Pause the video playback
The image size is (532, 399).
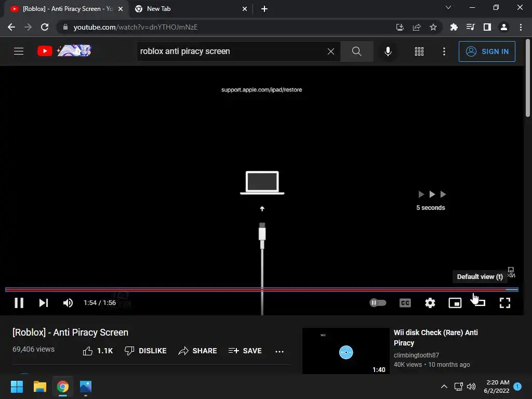[x=19, y=303]
